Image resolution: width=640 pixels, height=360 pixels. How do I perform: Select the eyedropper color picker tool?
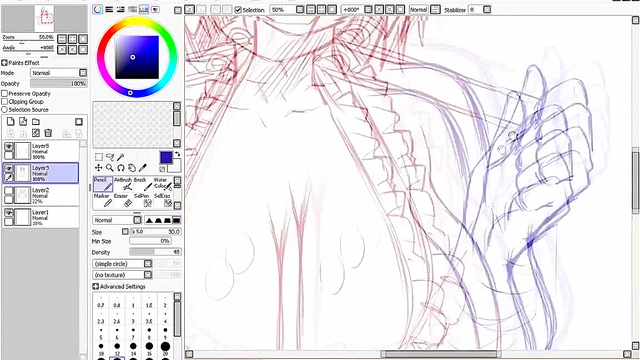coord(142,168)
